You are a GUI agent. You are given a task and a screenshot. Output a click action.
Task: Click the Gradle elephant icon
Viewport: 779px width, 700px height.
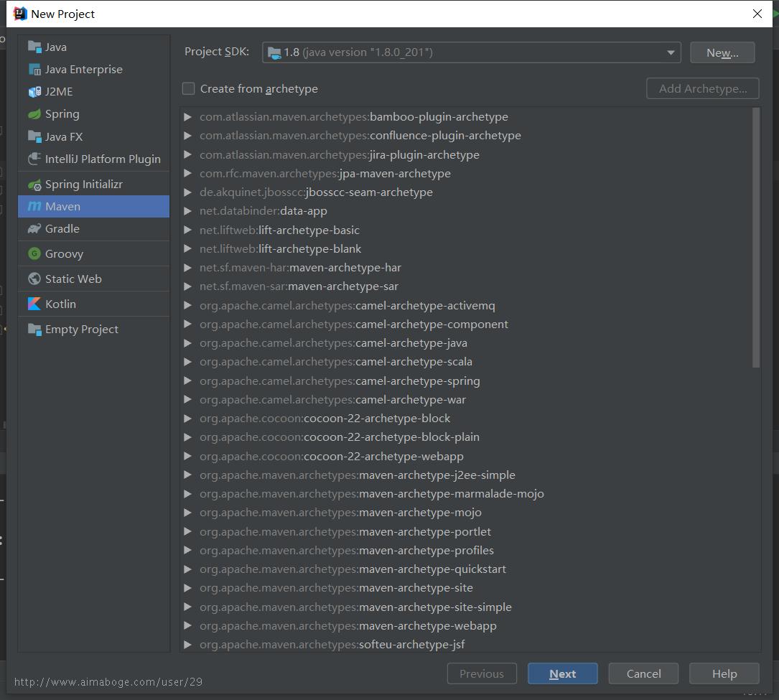(34, 228)
